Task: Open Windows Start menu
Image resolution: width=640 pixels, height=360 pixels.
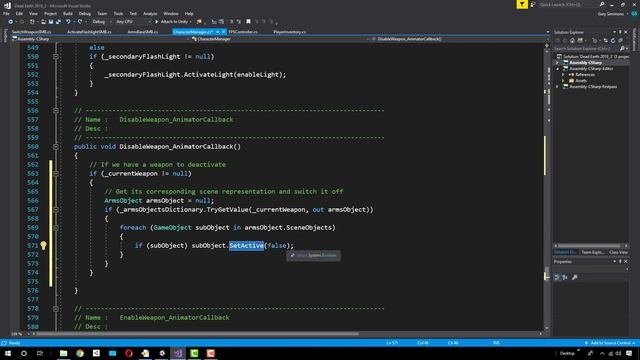Action: tap(8, 353)
